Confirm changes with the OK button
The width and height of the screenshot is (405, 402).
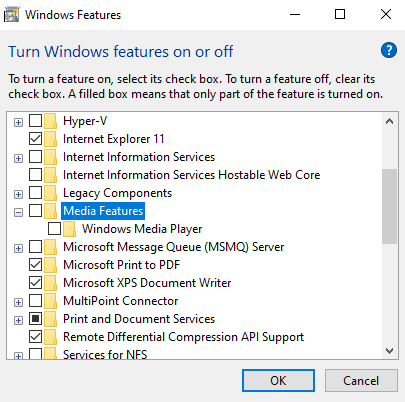click(x=278, y=380)
